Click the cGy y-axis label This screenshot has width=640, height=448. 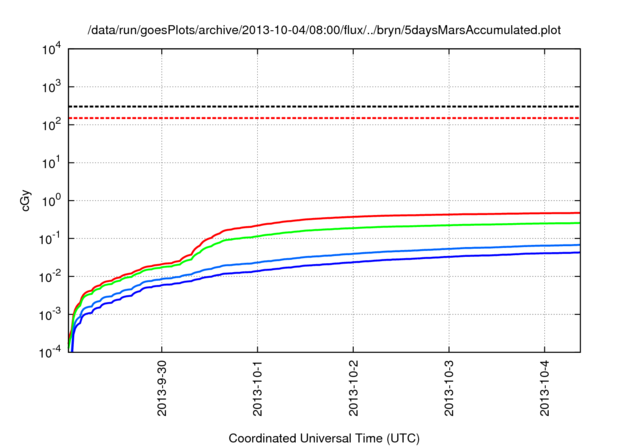tap(26, 201)
